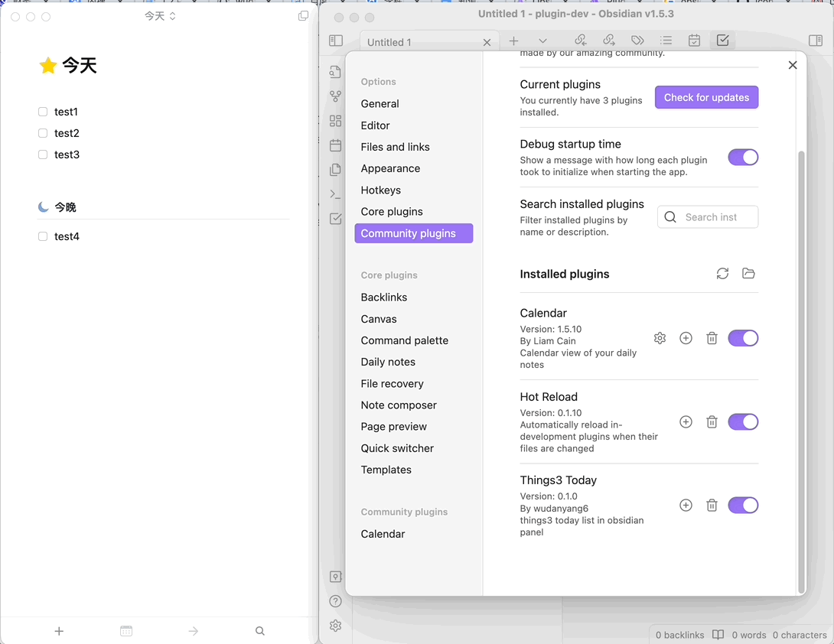Image resolution: width=834 pixels, height=644 pixels.
Task: Uninstall the Things3 Today plugin
Action: coord(712,506)
